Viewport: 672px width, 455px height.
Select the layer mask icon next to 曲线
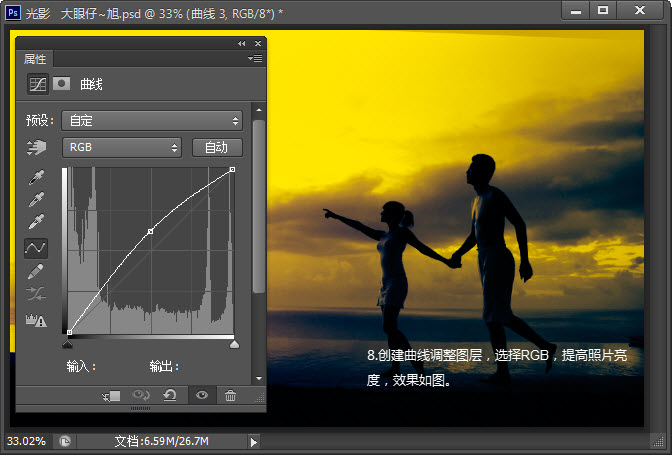coord(61,83)
